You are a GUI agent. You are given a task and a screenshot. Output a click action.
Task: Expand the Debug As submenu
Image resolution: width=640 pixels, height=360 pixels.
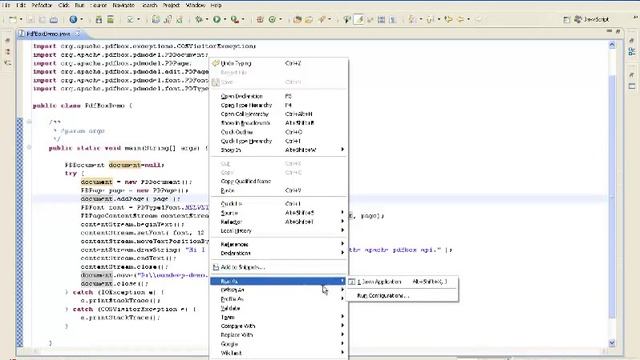[279, 290]
